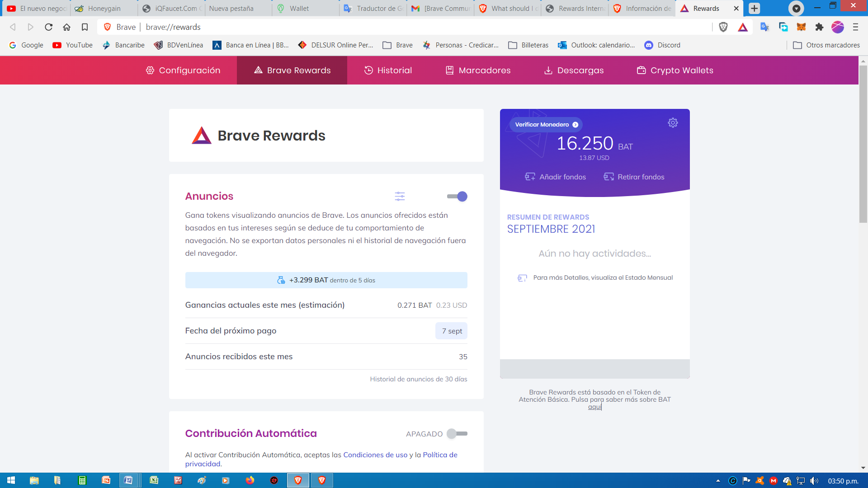Open the MetaMask fox extension
868x488 pixels.
[x=801, y=27]
